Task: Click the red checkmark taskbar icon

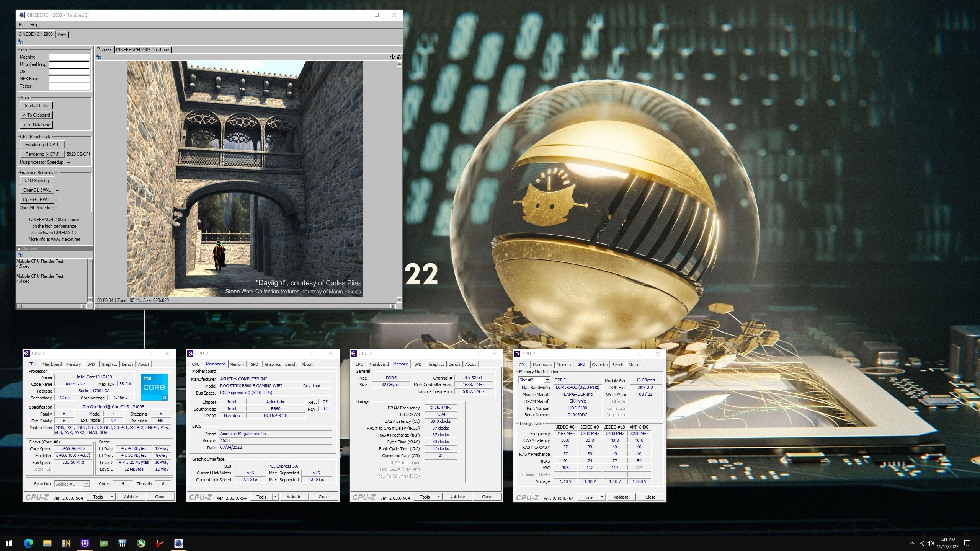Action: pos(160,543)
